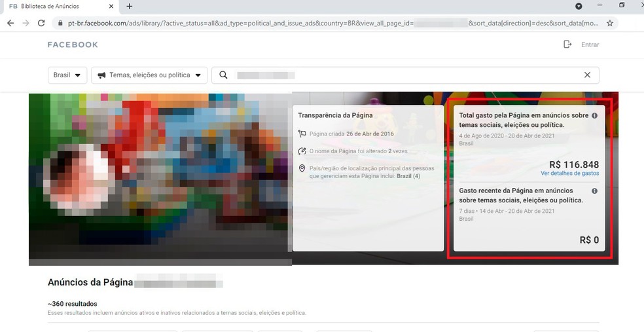Click the megaphone ad category icon

point(101,75)
